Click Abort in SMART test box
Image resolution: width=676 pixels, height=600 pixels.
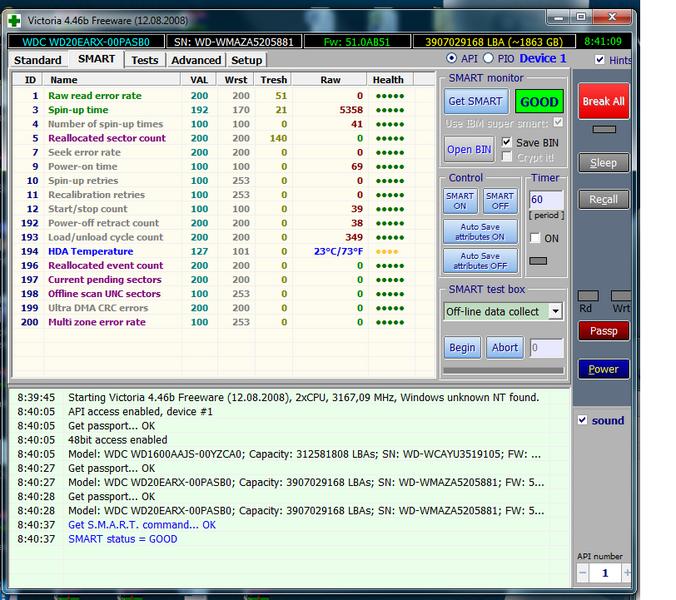[x=505, y=347]
